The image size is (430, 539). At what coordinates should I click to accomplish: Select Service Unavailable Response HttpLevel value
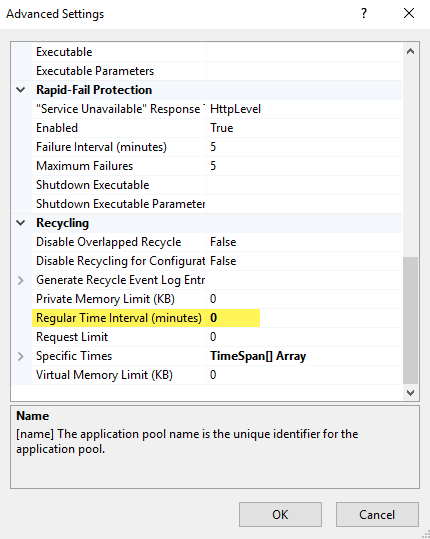click(304, 109)
